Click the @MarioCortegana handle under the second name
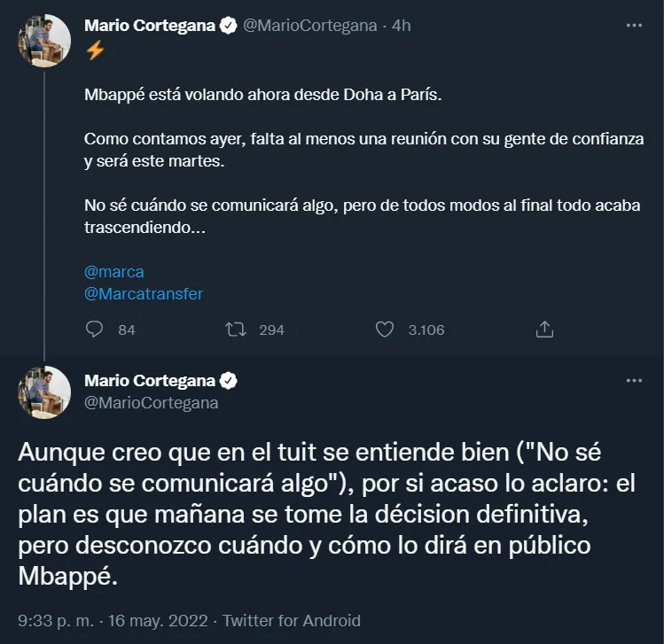Viewport: 664px width, 644px height. pos(151,403)
